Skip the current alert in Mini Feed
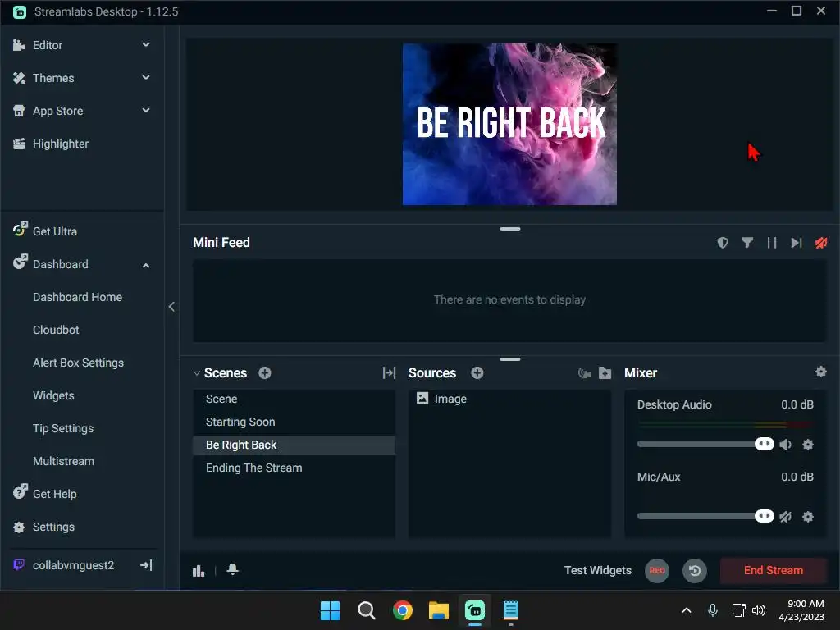 [796, 243]
